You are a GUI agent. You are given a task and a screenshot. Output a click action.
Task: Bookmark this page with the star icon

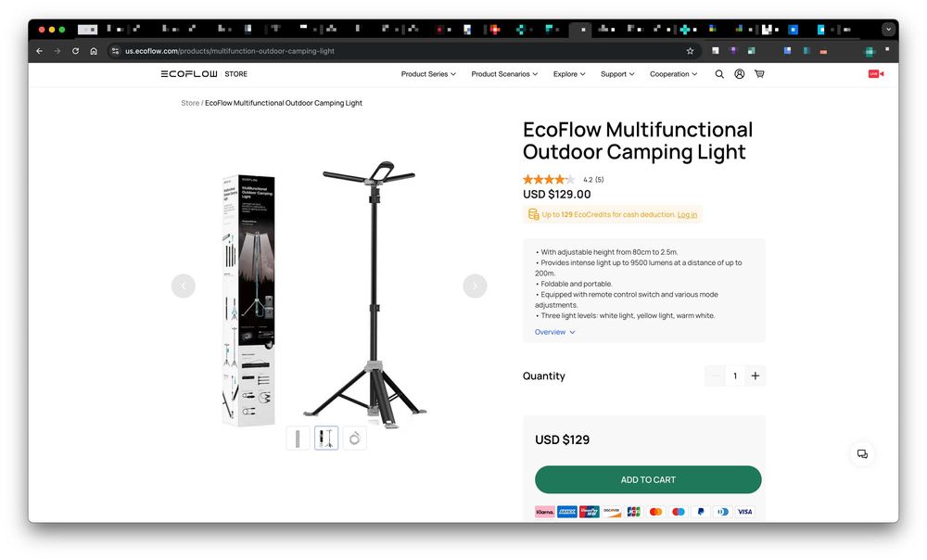[x=690, y=51]
